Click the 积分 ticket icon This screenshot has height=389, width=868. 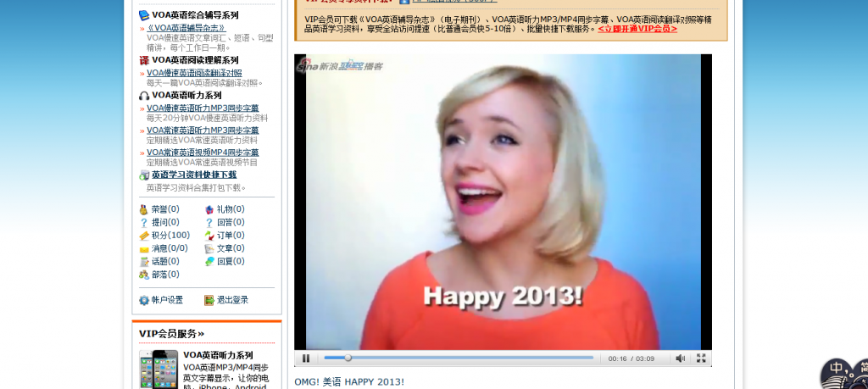point(144,236)
